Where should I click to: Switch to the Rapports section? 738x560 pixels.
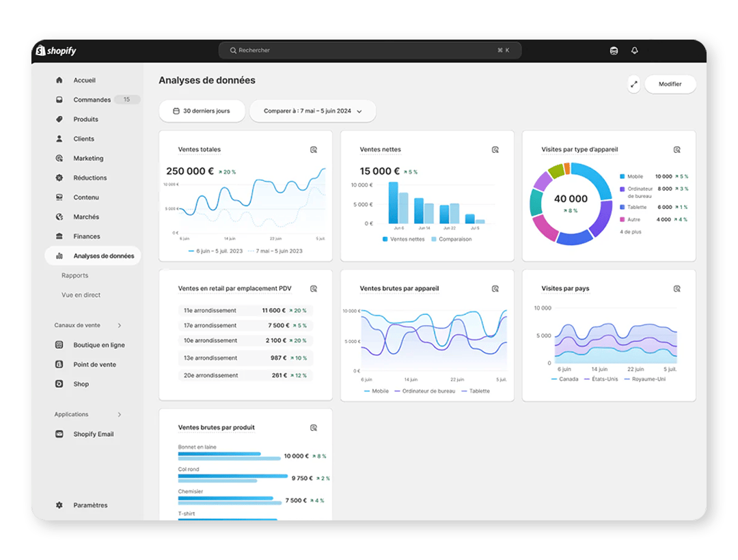[x=75, y=275]
